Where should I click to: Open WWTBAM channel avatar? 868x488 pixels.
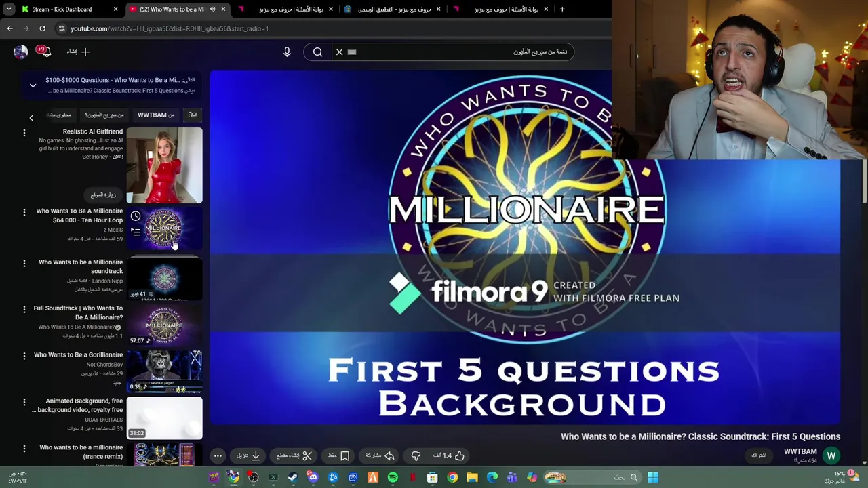pyautogui.click(x=831, y=455)
